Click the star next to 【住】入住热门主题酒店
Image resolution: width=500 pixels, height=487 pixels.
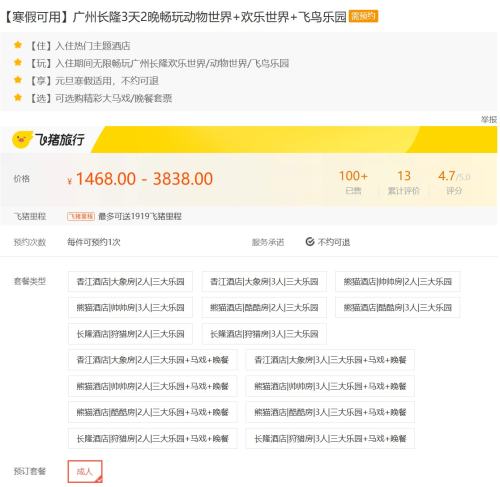[x=18, y=45]
